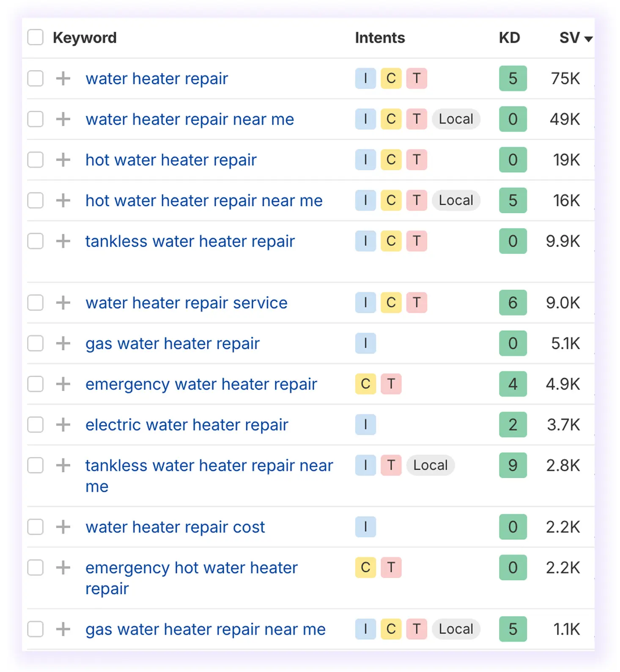The image size is (620, 672).
Task: Check the box for "water heater repair near me"
Action: click(35, 119)
